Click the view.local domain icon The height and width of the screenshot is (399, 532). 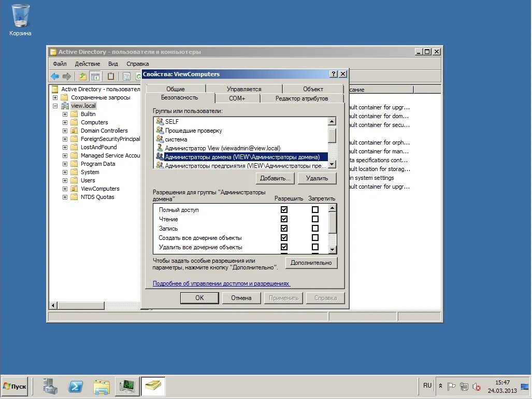[x=65, y=106]
